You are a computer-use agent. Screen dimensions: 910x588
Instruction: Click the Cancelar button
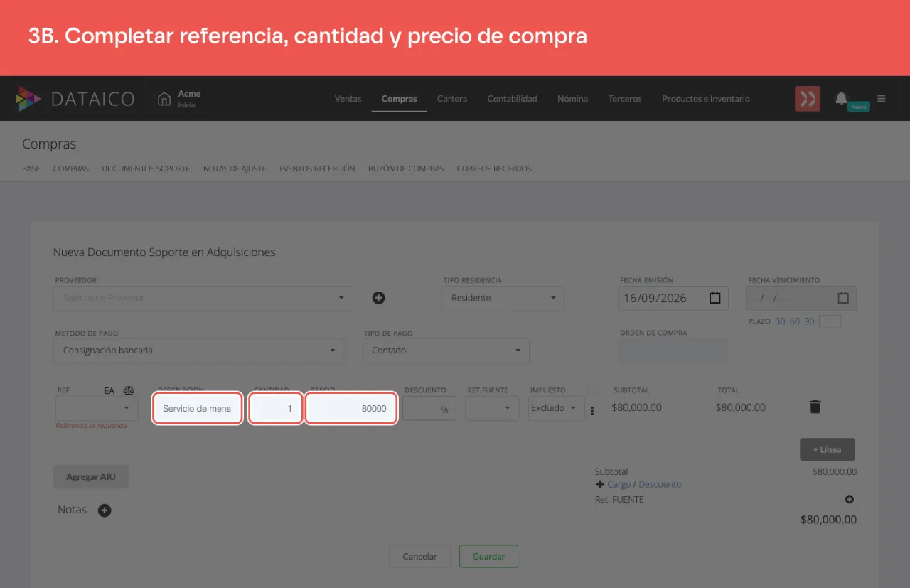(420, 557)
